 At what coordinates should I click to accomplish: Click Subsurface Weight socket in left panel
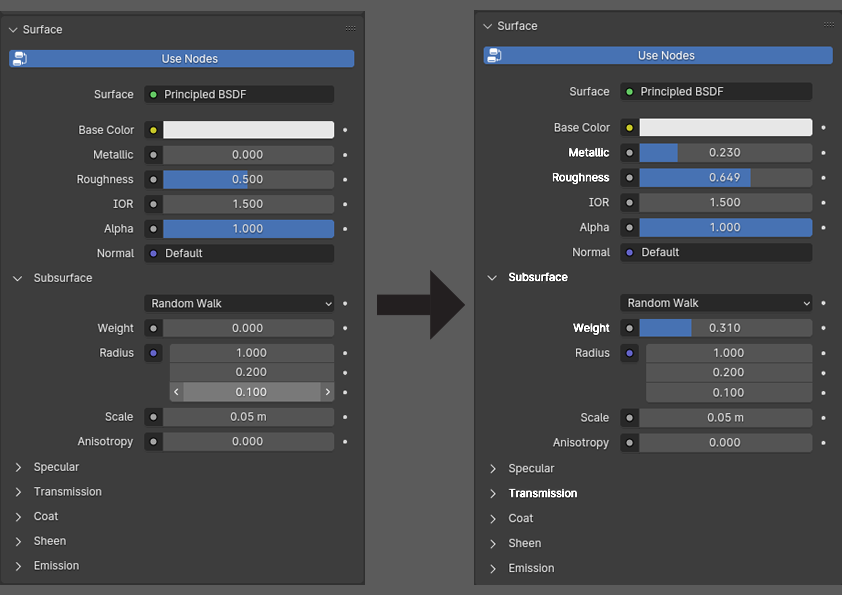click(x=154, y=328)
